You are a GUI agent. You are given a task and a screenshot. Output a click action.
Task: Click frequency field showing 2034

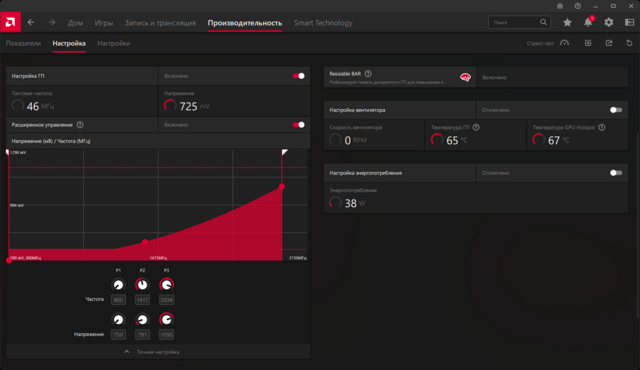pyautogui.click(x=166, y=300)
